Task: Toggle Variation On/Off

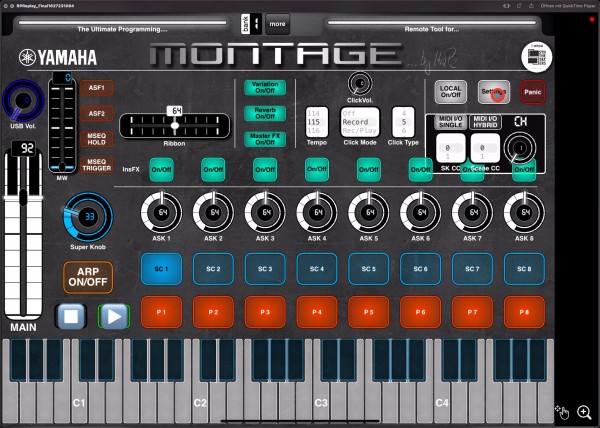Action: coord(265,88)
